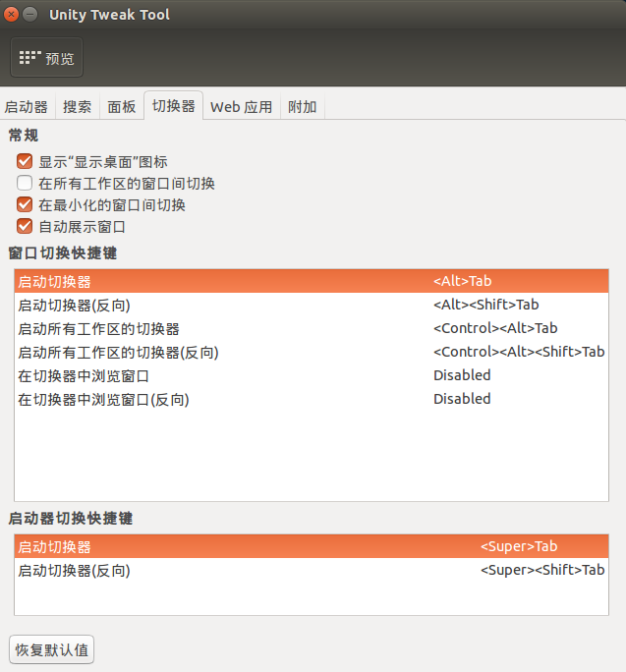The width and height of the screenshot is (626, 672).
Task: Select 启动切换器(反向) row in window shortcuts list
Action: 312,305
